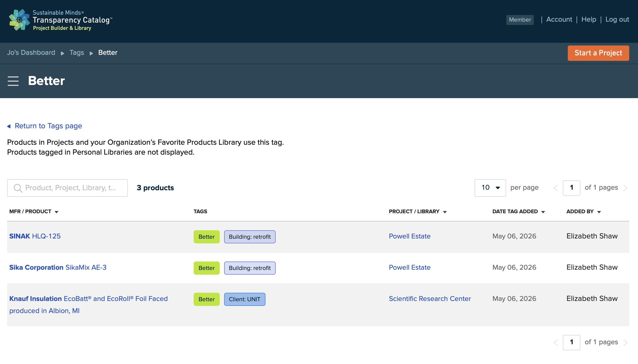Click the Better tag in Sika row
The height and width of the screenshot is (364, 638).
point(207,268)
